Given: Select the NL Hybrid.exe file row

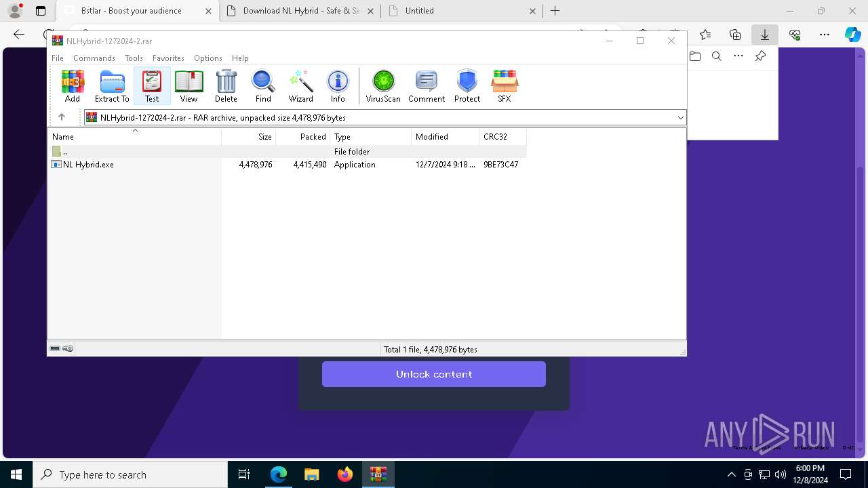Looking at the screenshot, I should (x=287, y=165).
